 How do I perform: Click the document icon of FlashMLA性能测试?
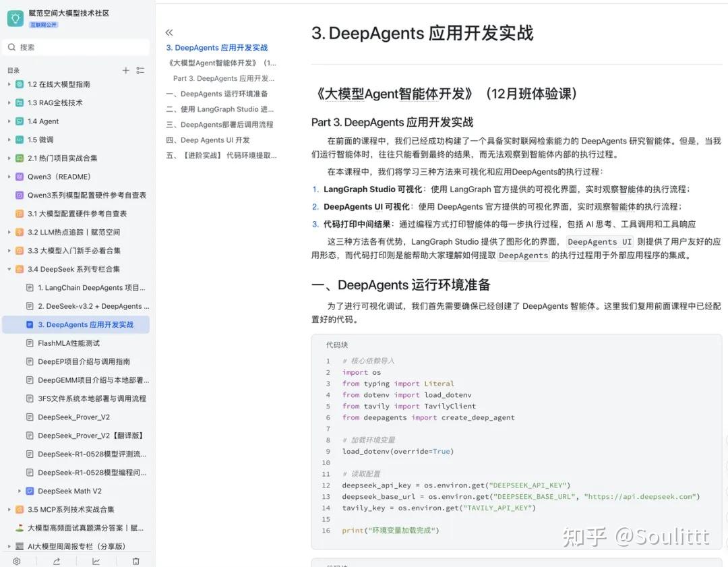(30, 343)
